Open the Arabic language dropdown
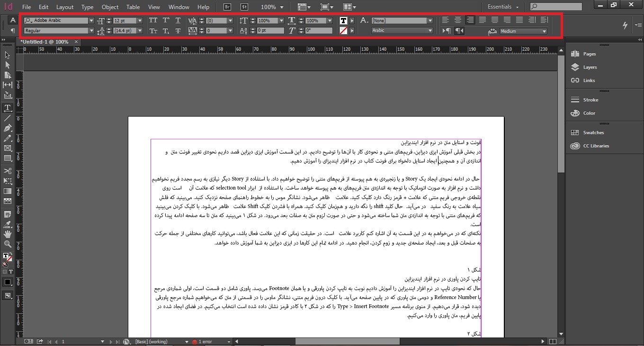This screenshot has height=346, width=644. (x=430, y=31)
